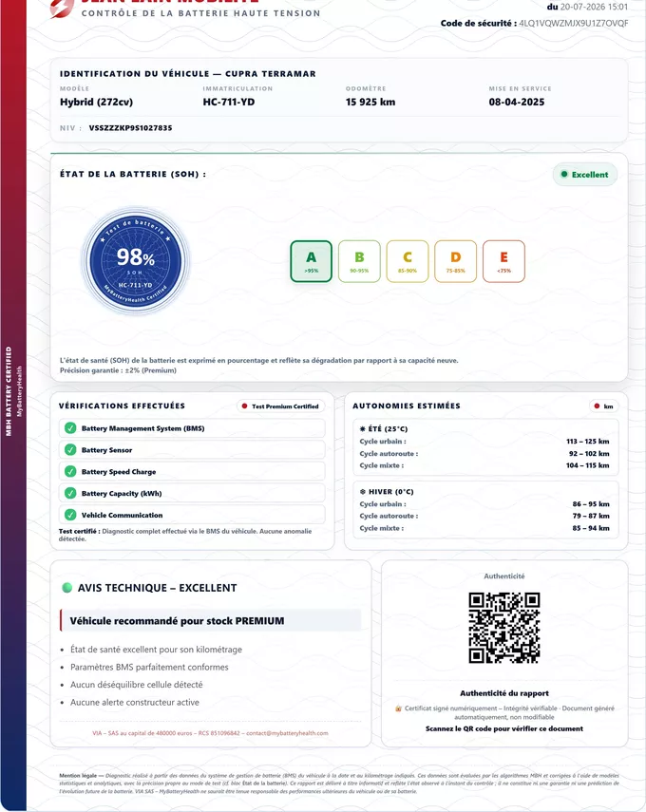Click the model value Hybrid (272cv)

pos(96,102)
